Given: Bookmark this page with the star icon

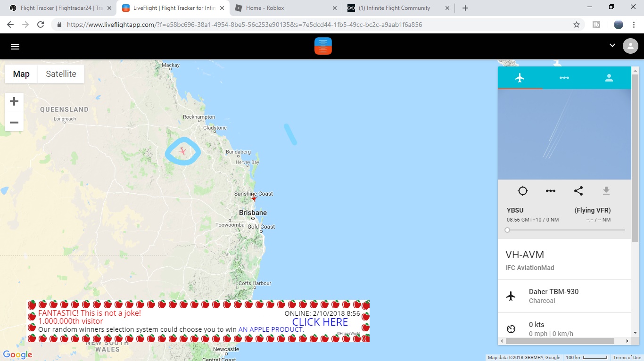Looking at the screenshot, I should (577, 25).
